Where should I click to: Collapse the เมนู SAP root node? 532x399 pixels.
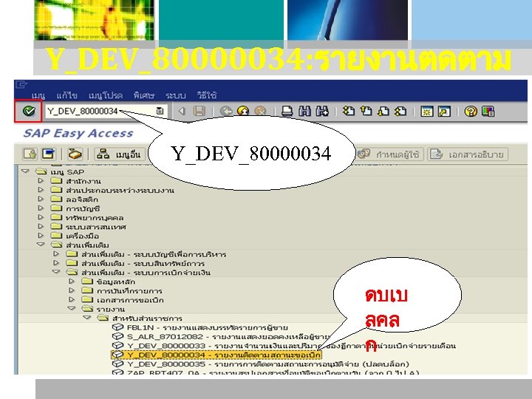click(25, 171)
